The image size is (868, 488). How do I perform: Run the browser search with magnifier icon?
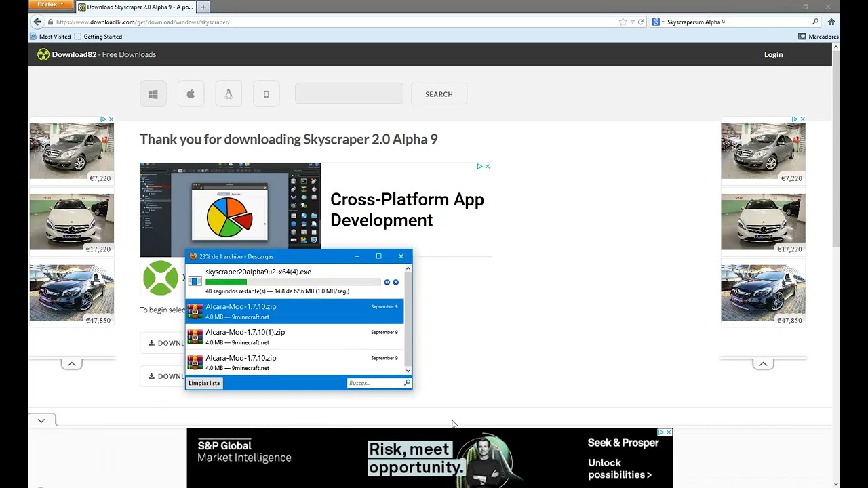815,22
